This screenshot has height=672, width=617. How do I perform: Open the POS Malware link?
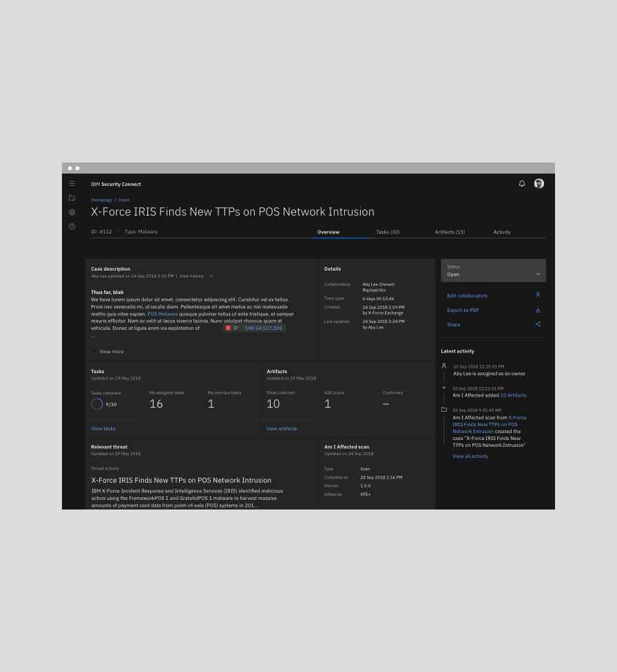pyautogui.click(x=163, y=314)
